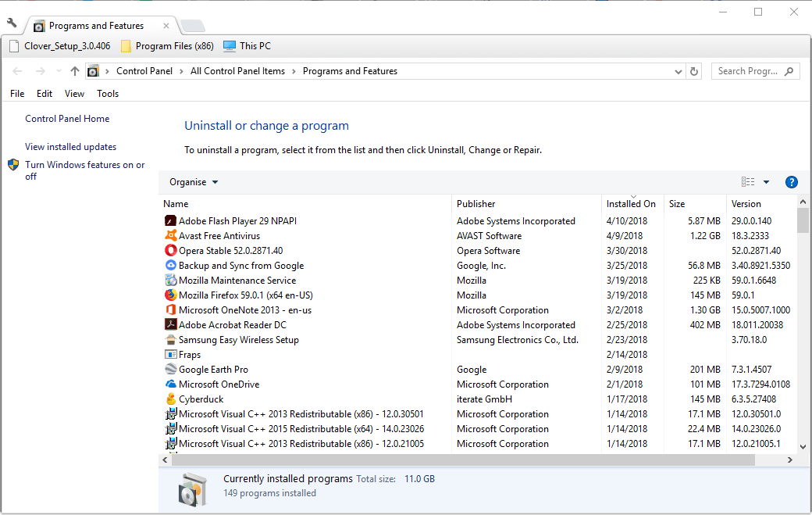This screenshot has width=812, height=515.
Task: Click the View installed updates link
Action: tap(71, 147)
